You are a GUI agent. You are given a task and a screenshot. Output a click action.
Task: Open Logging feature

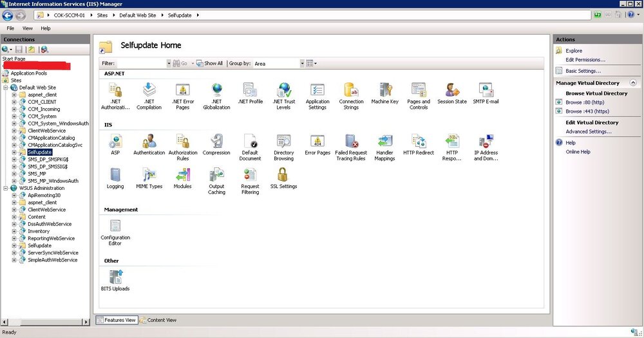coord(115,178)
